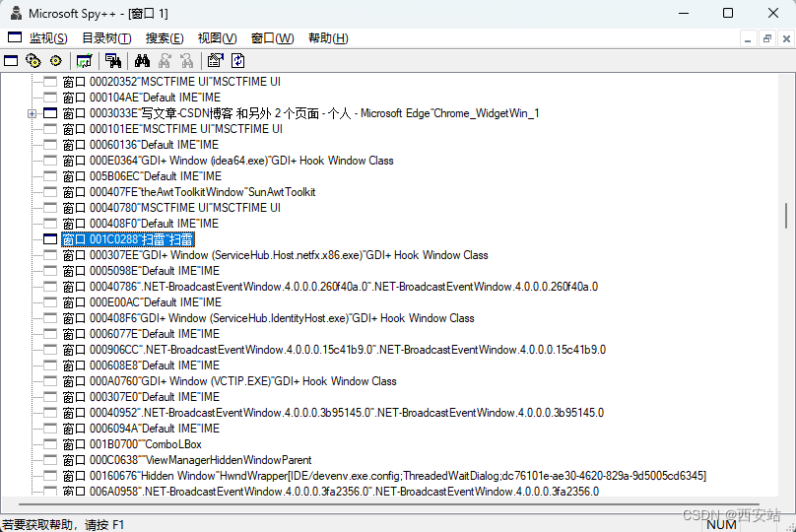Expand the 0003033E Microsoft Edge window node

point(32,113)
